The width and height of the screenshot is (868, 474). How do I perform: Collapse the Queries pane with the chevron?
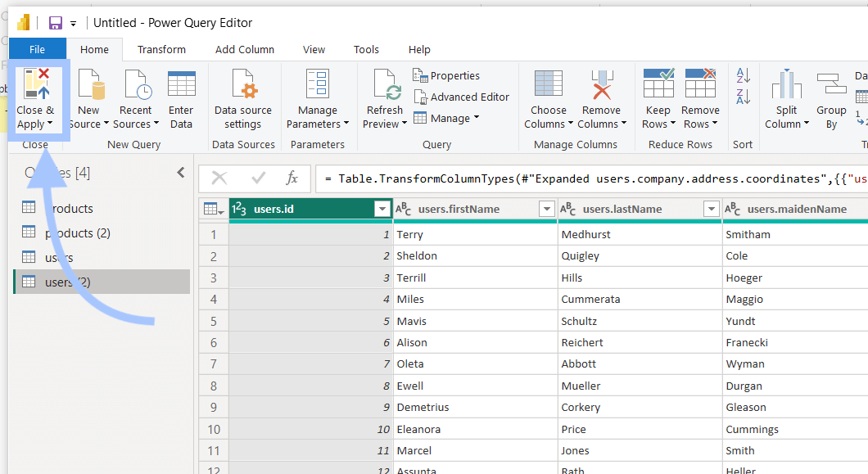point(181,173)
